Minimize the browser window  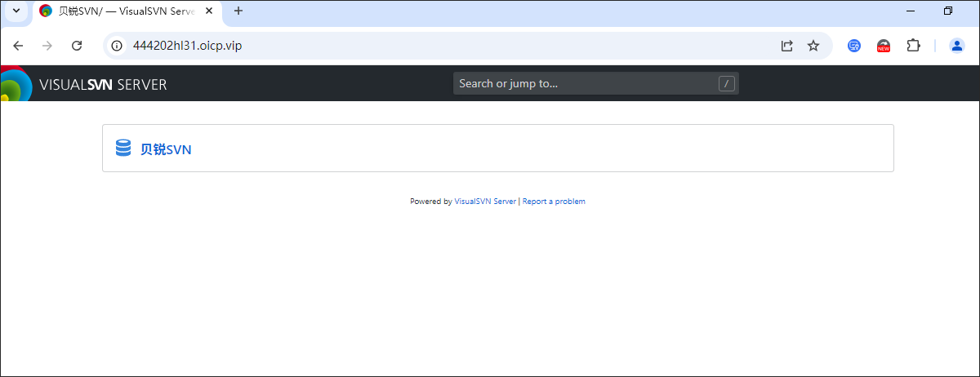911,11
